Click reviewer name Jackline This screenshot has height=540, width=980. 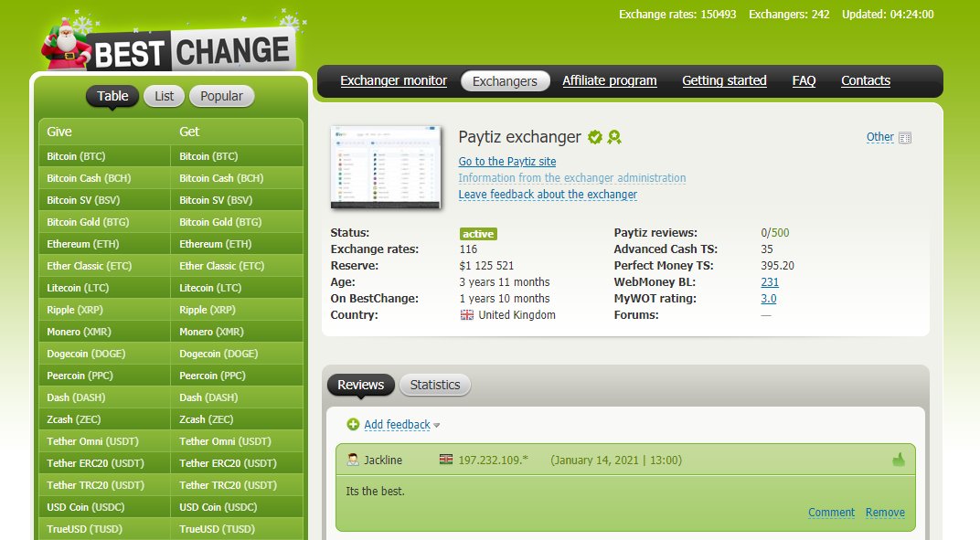click(x=383, y=460)
